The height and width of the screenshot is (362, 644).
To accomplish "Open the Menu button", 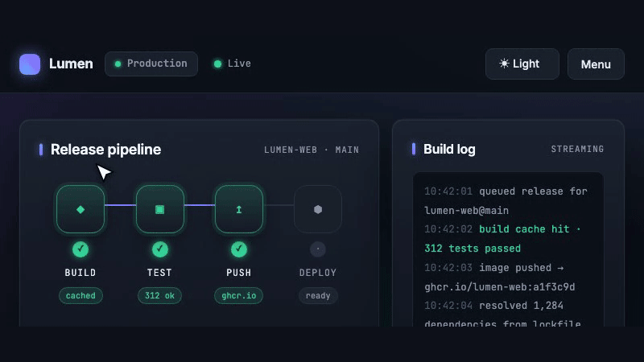I will pyautogui.click(x=596, y=64).
